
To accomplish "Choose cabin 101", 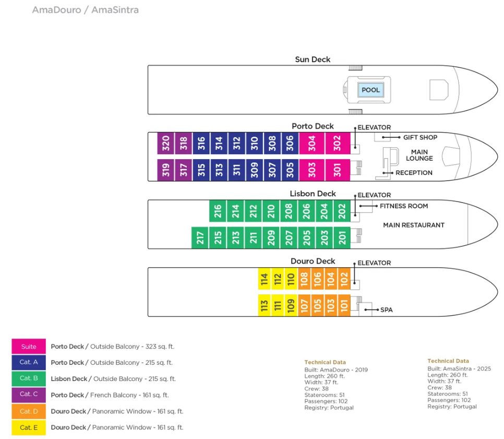I will [344, 305].
